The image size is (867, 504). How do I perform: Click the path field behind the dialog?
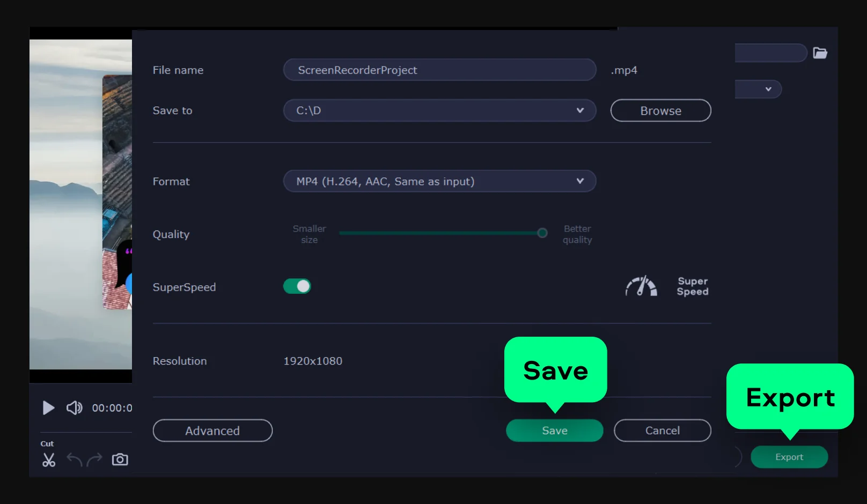coord(771,53)
